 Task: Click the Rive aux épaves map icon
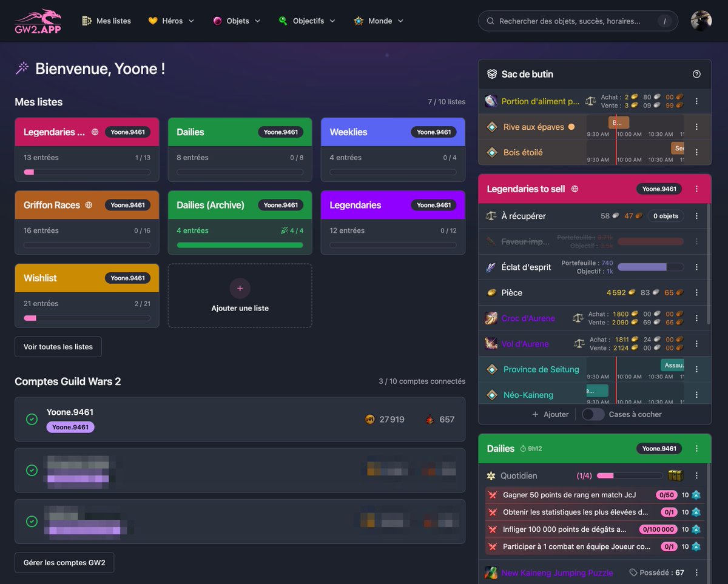(x=492, y=127)
